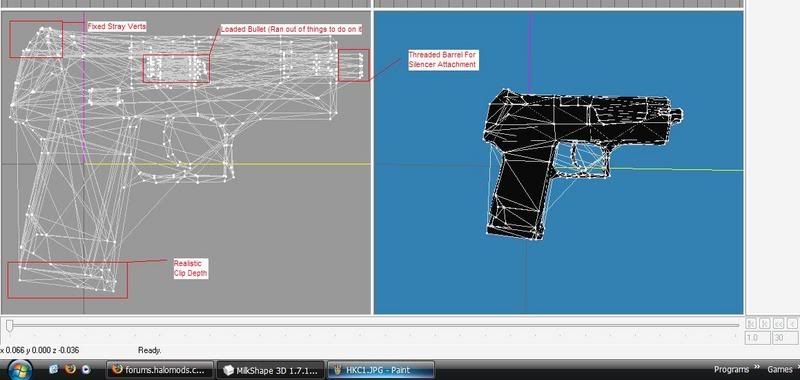Open the media player quick launch icon
This screenshot has height=380, width=800.
click(x=86, y=369)
